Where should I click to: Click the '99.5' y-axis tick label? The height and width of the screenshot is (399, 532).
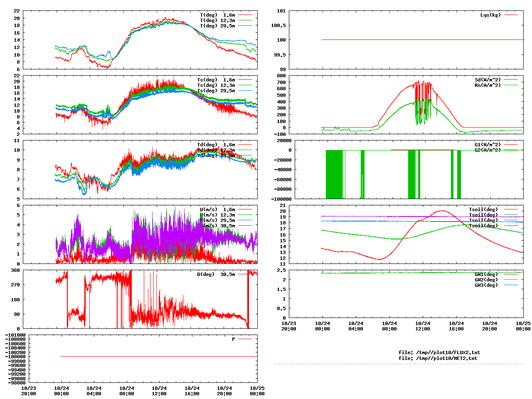(280, 55)
